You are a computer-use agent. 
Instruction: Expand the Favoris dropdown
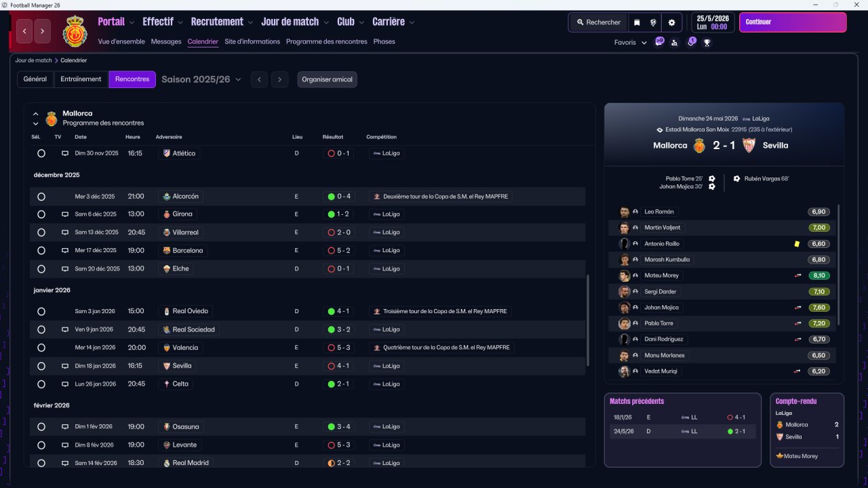tap(631, 43)
